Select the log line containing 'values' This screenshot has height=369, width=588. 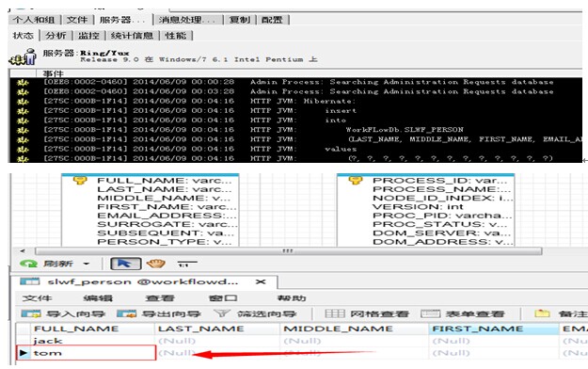(x=295, y=149)
